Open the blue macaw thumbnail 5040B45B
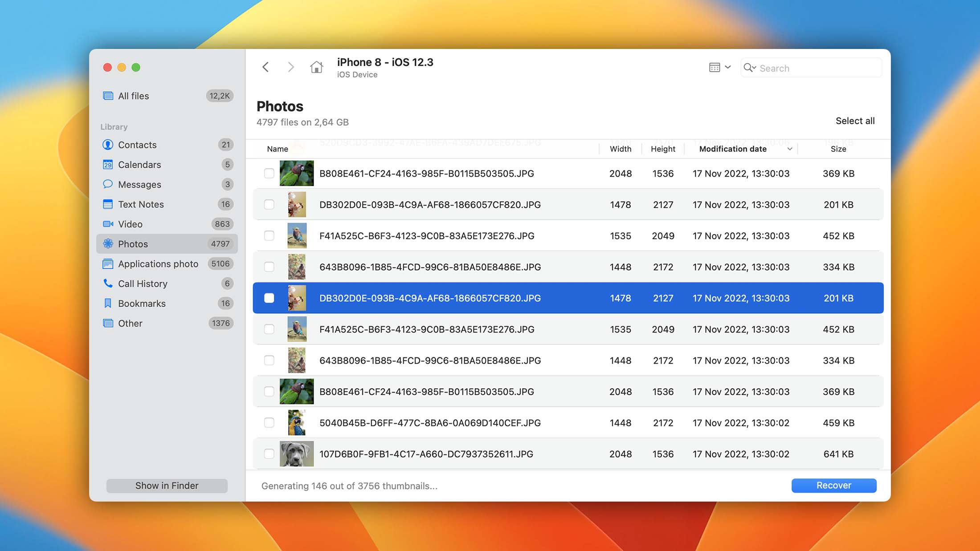 (x=297, y=422)
